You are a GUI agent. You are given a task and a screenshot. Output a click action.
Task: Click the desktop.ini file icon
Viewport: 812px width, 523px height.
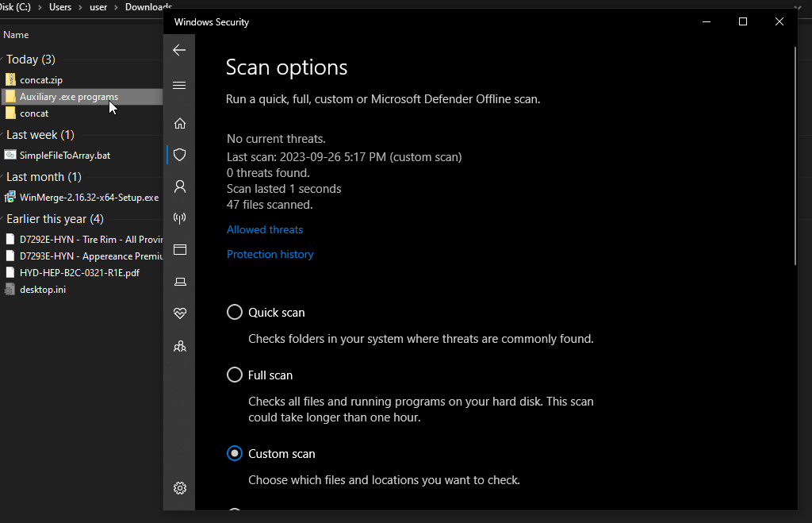[10, 289]
